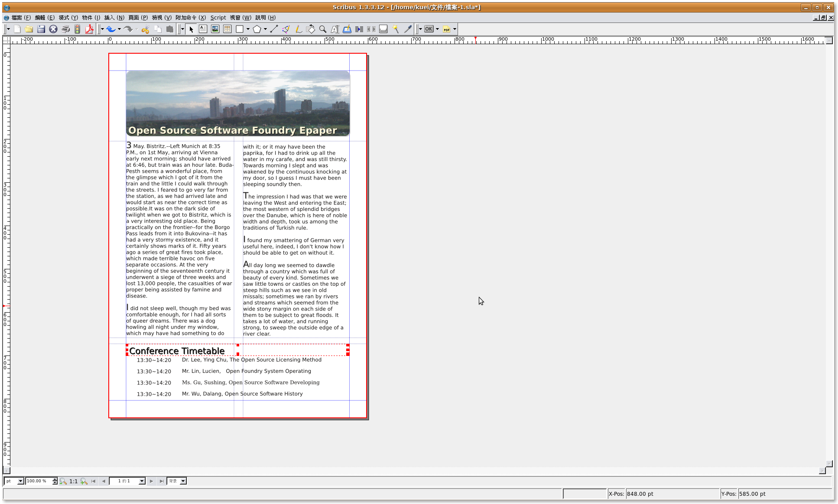The height and width of the screenshot is (504, 838).
Task: Go to next page arrow button
Action: tap(151, 481)
